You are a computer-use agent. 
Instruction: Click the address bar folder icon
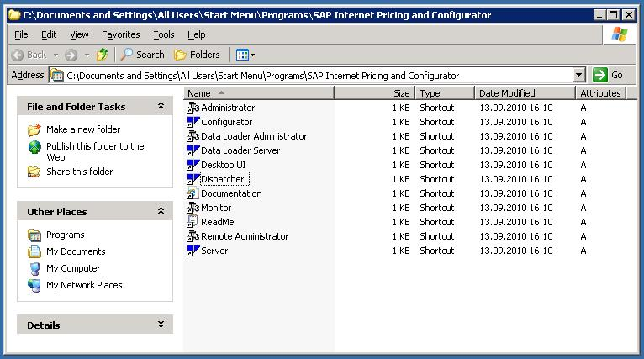(x=57, y=76)
